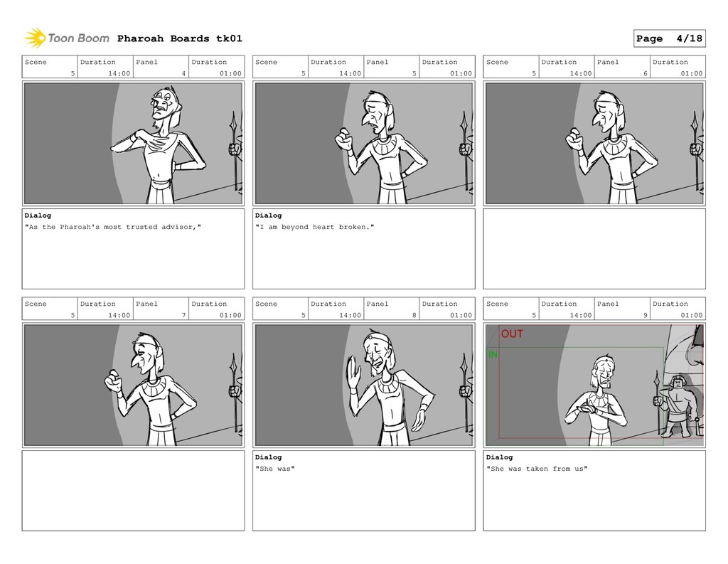Open the Panel 7 storyboard image

(x=133, y=385)
